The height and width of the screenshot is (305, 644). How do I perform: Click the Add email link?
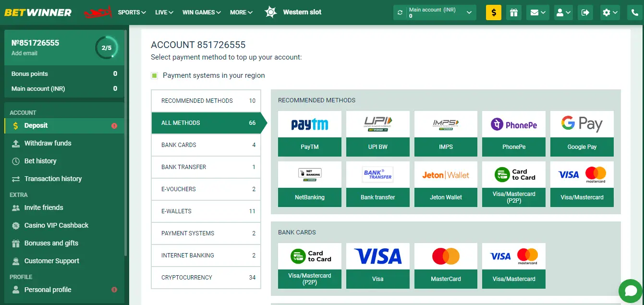(x=24, y=53)
